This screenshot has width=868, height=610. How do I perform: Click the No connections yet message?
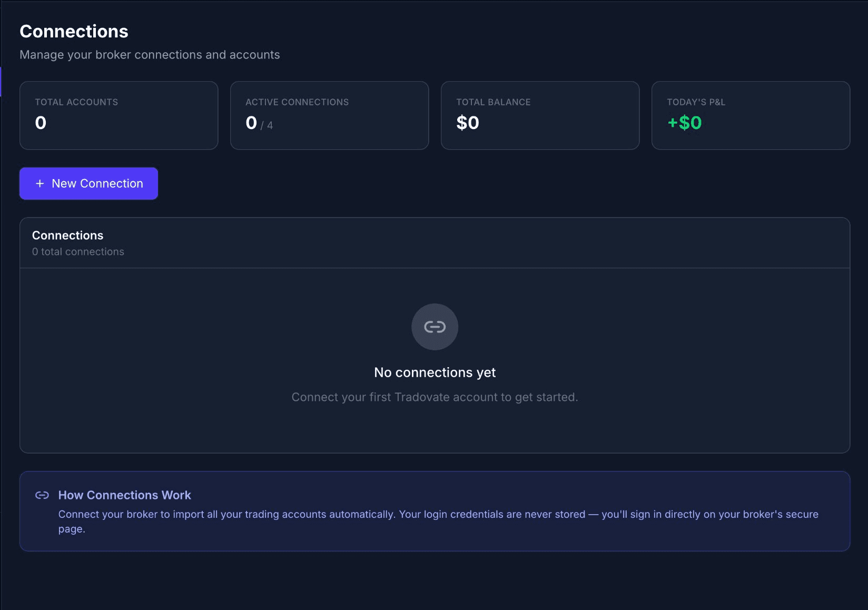(434, 372)
